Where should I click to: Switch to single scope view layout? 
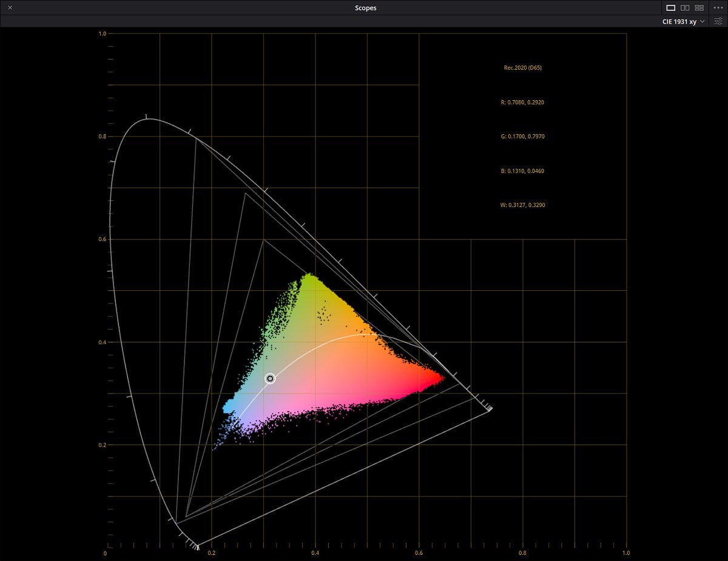(x=670, y=8)
